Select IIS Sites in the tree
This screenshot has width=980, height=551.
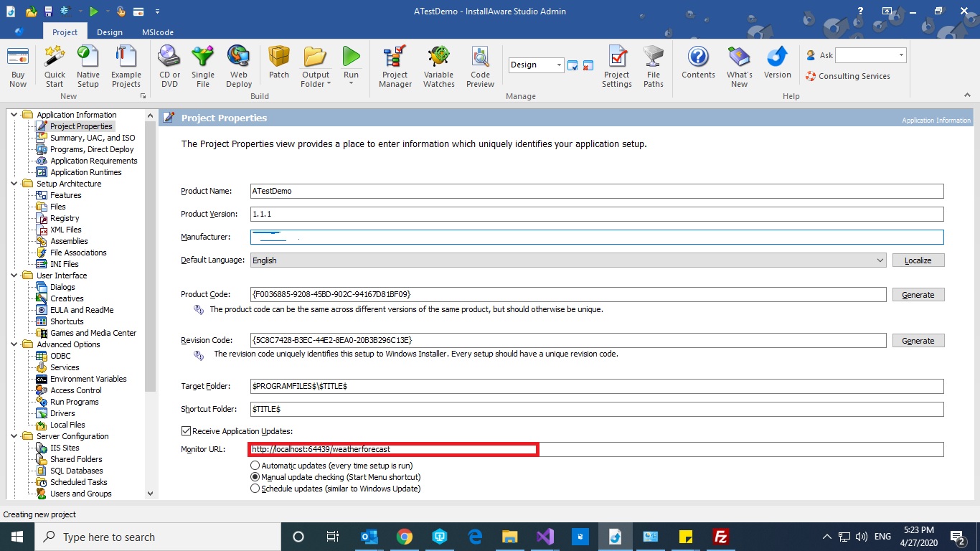click(x=65, y=448)
